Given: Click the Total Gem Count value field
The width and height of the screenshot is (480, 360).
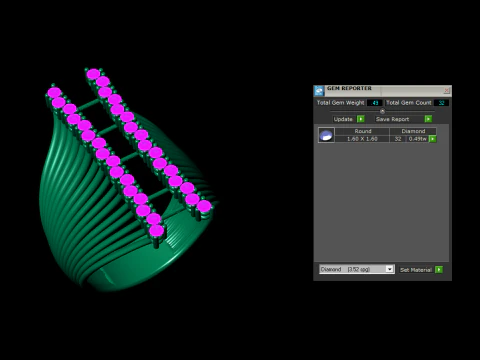Looking at the screenshot, I should pos(441,103).
